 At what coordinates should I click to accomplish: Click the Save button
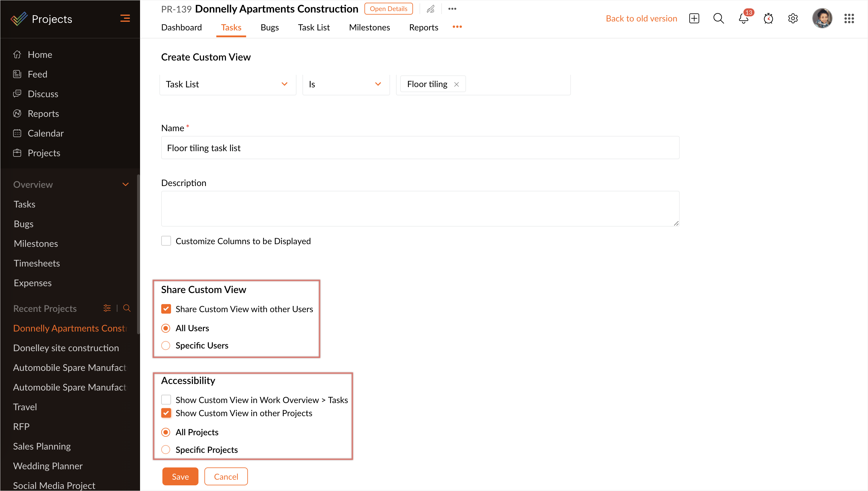(x=180, y=476)
